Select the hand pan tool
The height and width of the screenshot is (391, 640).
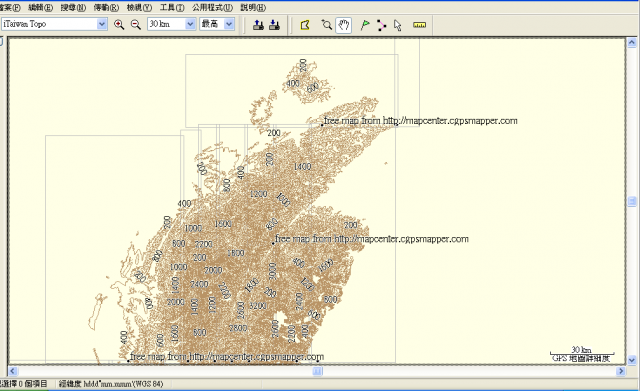[344, 25]
